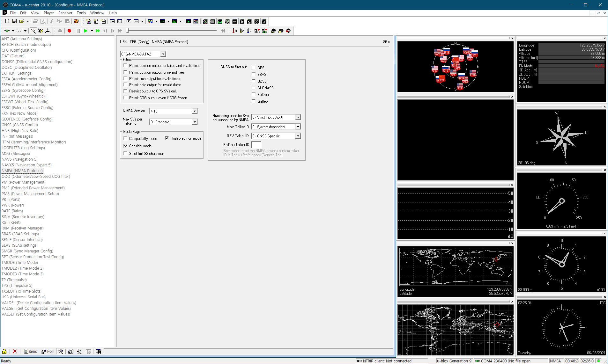Open the CFG-NMEA-DATA2 dropdown
608x364 pixels.
point(163,54)
